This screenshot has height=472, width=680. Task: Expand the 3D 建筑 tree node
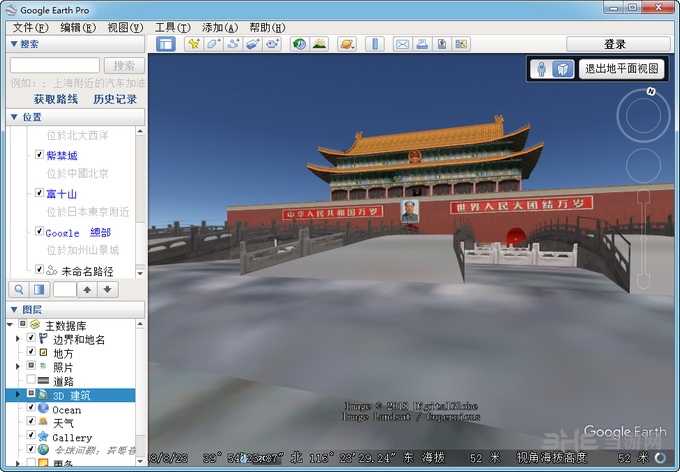pos(18,394)
